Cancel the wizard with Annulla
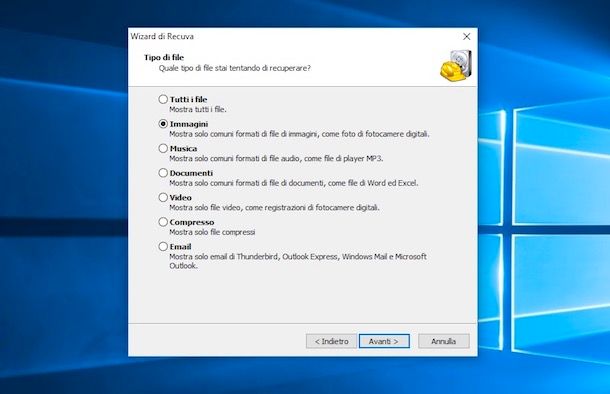The image size is (610, 394). coord(443,341)
